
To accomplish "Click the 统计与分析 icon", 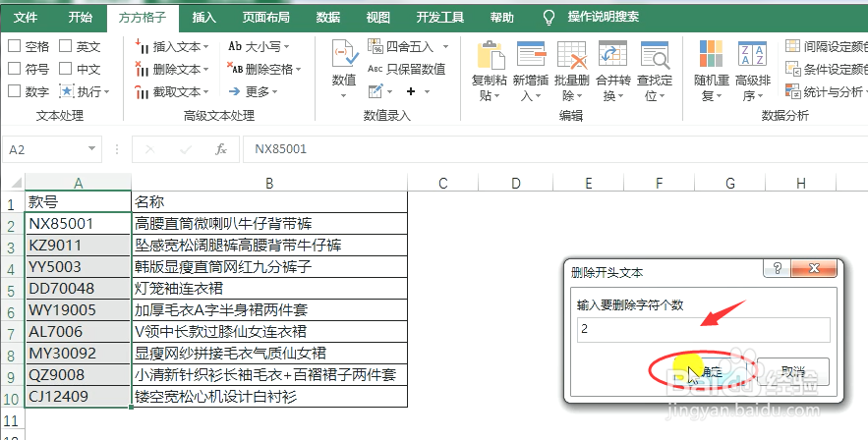I will point(792,91).
